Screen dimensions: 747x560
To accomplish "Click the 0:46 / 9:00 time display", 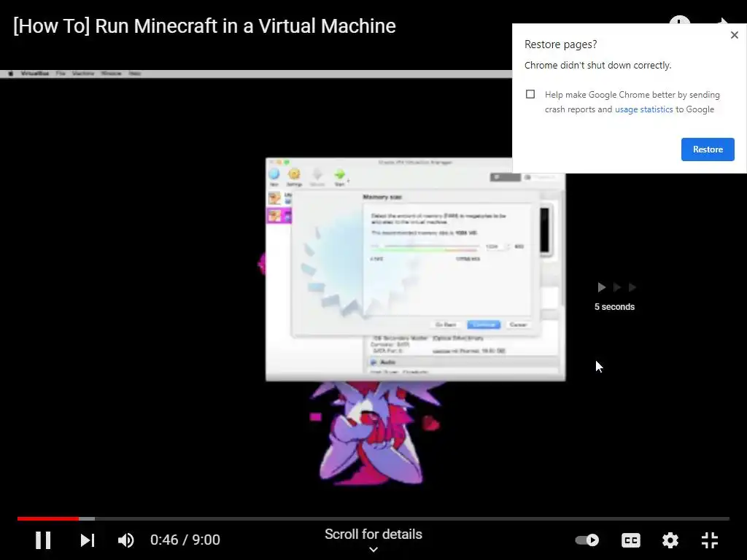I will coord(185,540).
